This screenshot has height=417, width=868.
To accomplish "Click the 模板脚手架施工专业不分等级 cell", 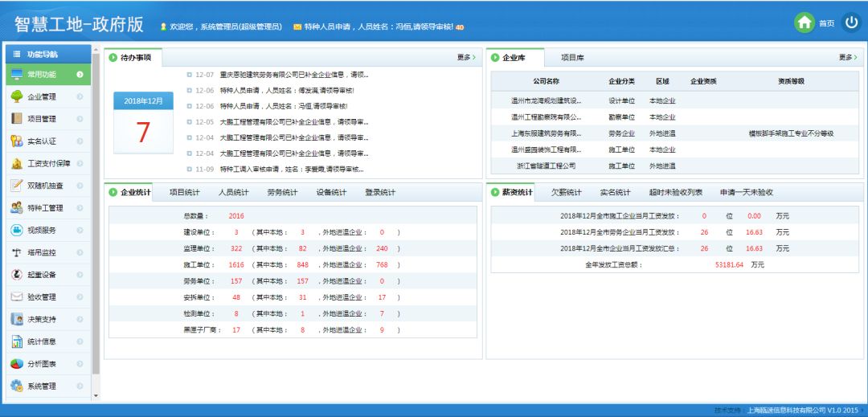I will click(791, 133).
